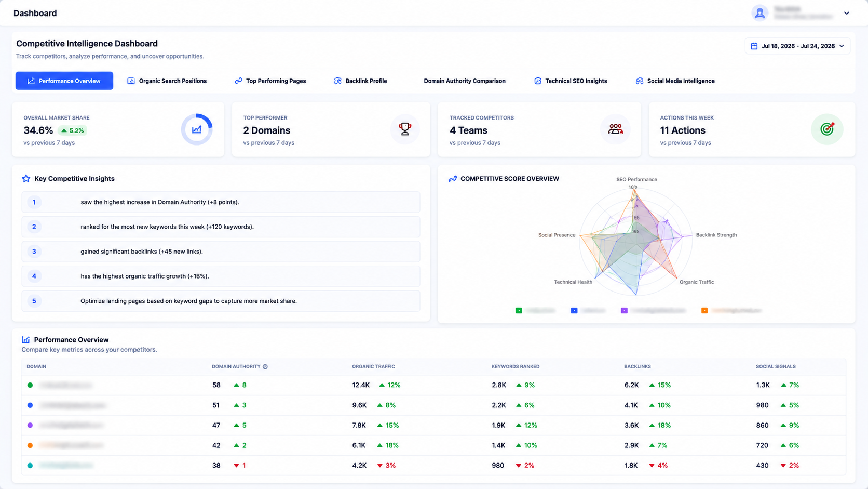Expand the user account chevron

[x=846, y=13]
